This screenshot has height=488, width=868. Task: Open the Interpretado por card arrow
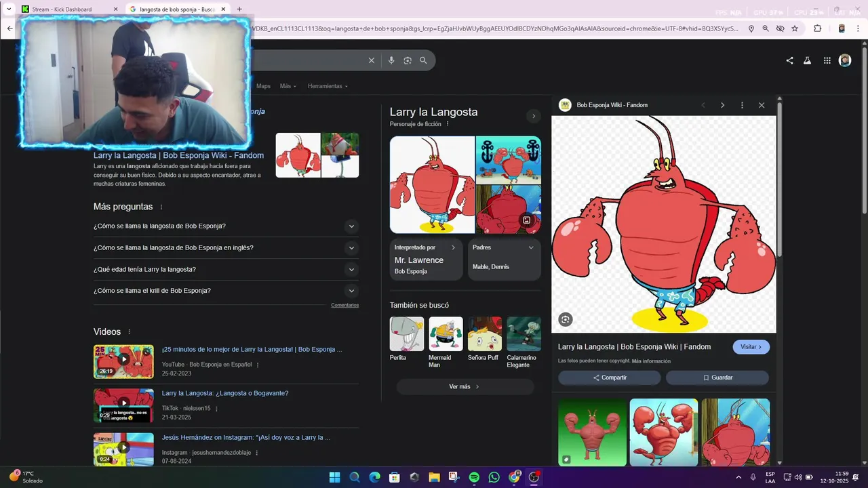454,247
